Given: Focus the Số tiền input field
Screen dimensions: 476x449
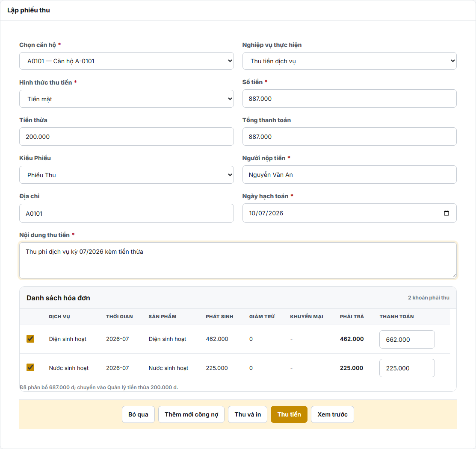Looking at the screenshot, I should [x=349, y=99].
